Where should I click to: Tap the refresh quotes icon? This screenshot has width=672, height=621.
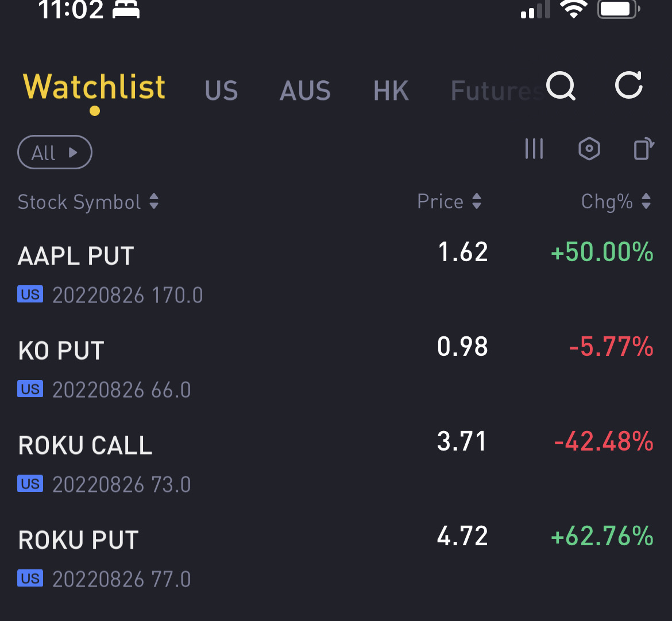[x=629, y=87]
